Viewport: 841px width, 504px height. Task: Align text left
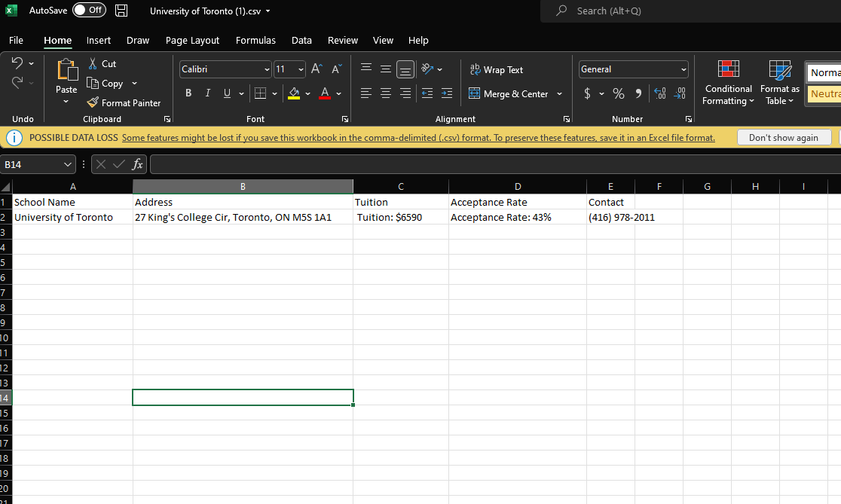(366, 93)
